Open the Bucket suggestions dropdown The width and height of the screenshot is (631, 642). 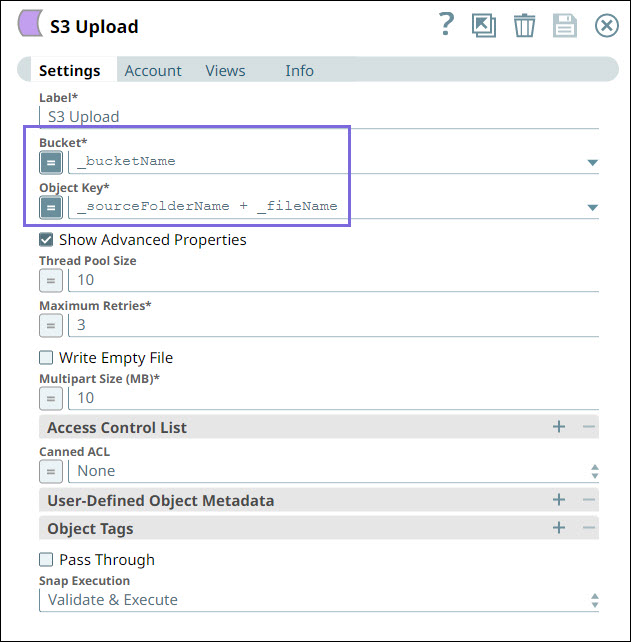click(592, 162)
